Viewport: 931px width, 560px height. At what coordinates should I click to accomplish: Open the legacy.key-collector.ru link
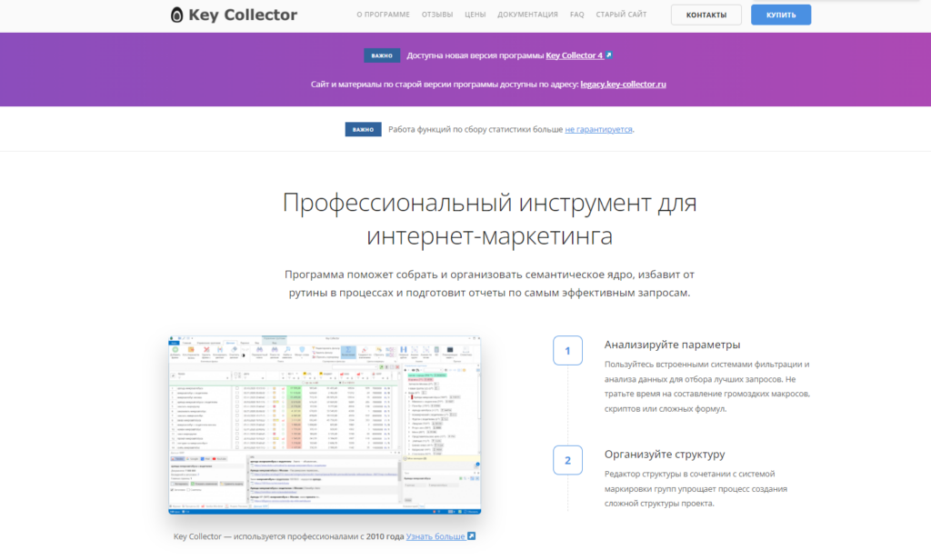[624, 85]
